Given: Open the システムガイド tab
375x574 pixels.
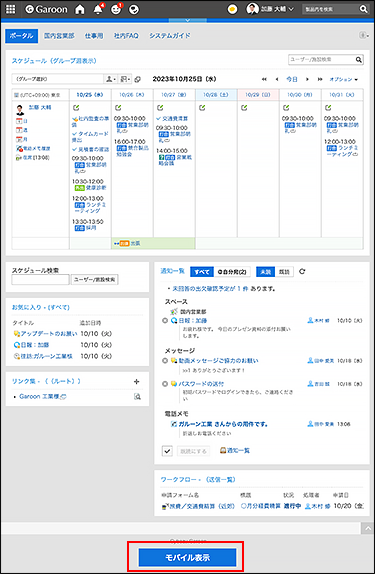Looking at the screenshot, I should click(170, 36).
